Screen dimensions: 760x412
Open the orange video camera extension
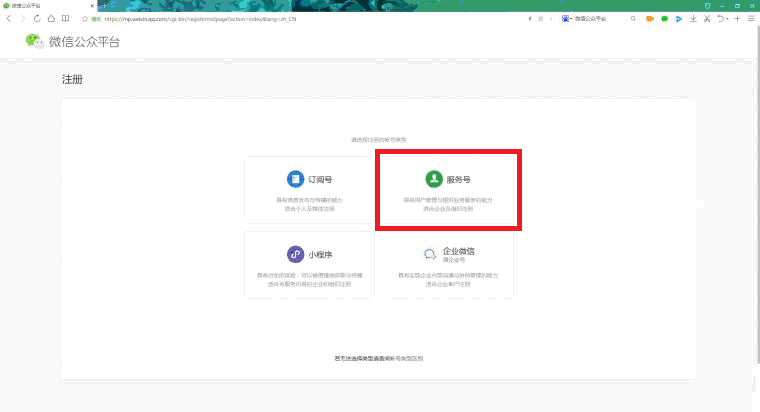pos(650,18)
